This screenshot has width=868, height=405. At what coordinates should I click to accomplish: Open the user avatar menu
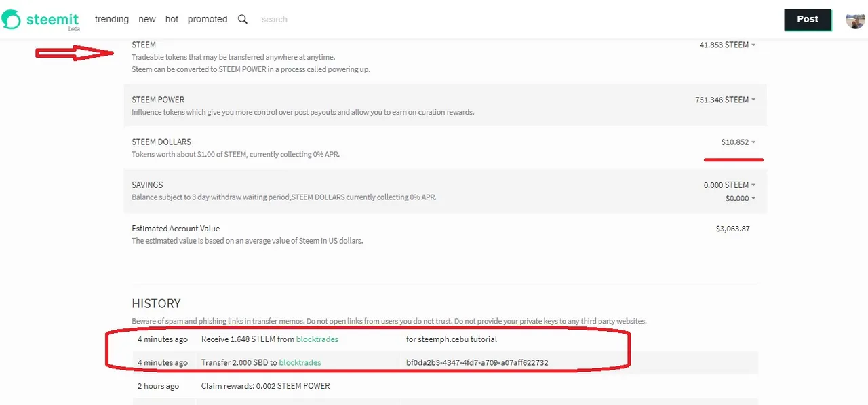point(855,20)
